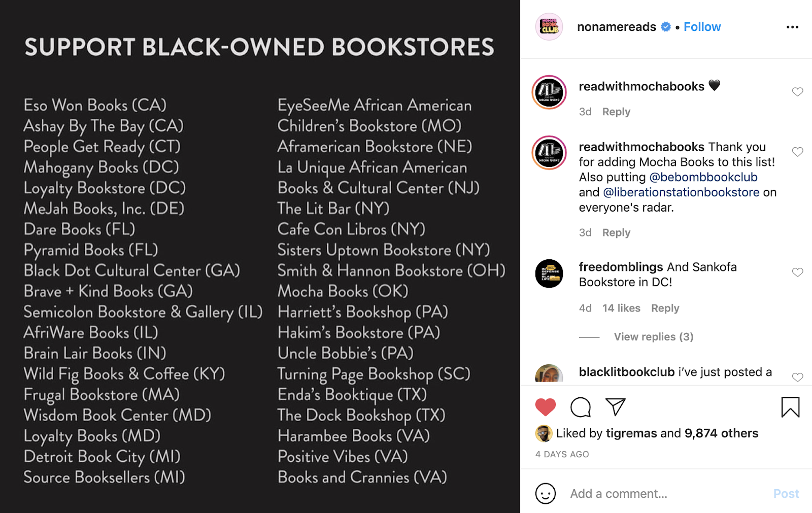812x513 pixels.
Task: Open the emoji picker smiley icon
Action: (x=546, y=494)
